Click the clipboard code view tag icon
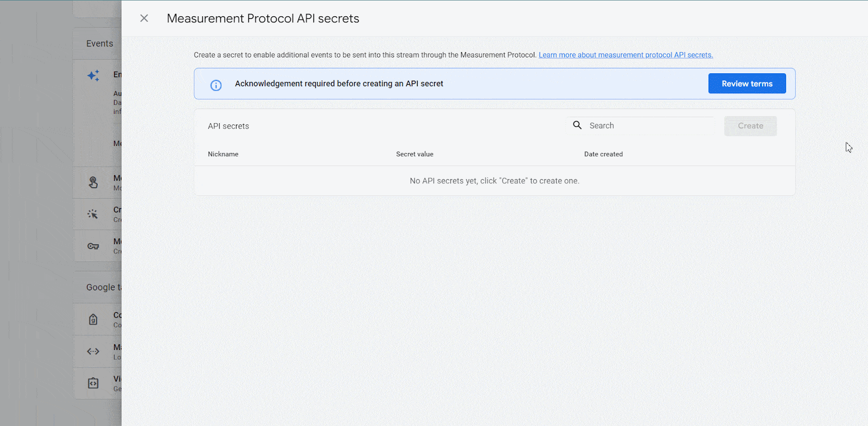 click(93, 383)
